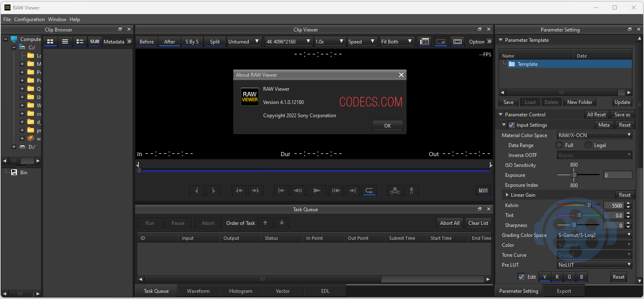This screenshot has width=644, height=299.
Task: Open the Fit Both dropdown
Action: (397, 41)
